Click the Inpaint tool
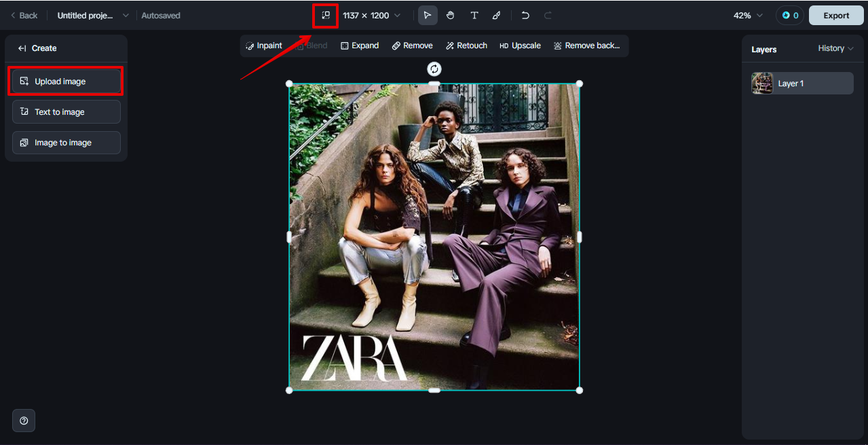 click(x=264, y=46)
